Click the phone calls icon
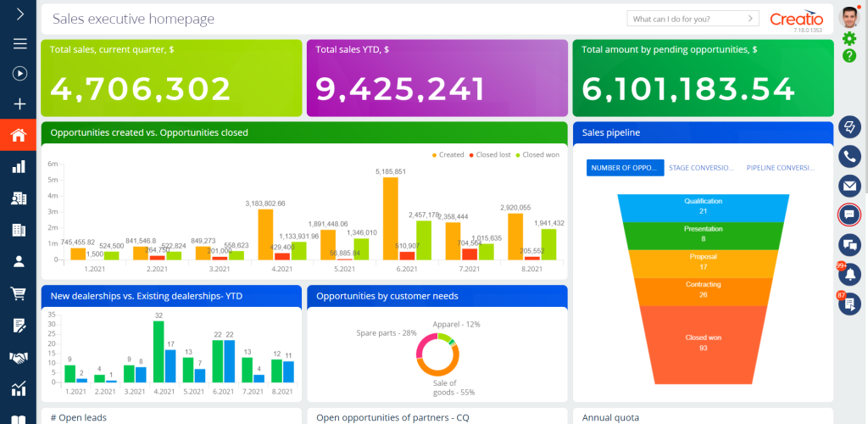The height and width of the screenshot is (424, 868). tap(849, 156)
